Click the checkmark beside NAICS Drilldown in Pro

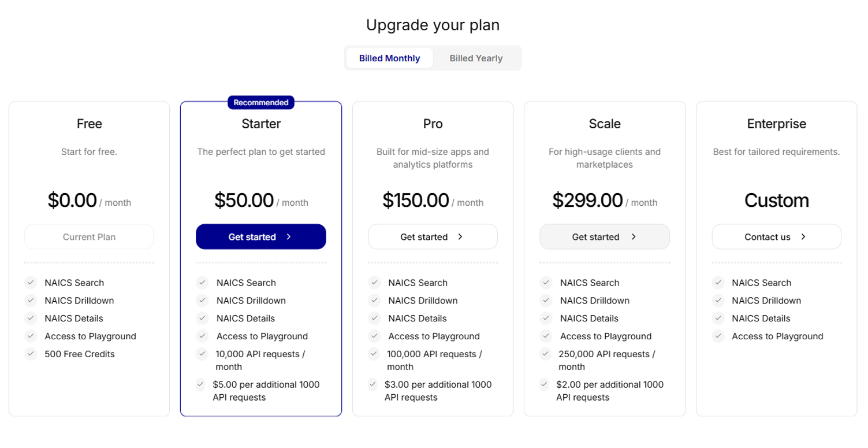click(374, 301)
